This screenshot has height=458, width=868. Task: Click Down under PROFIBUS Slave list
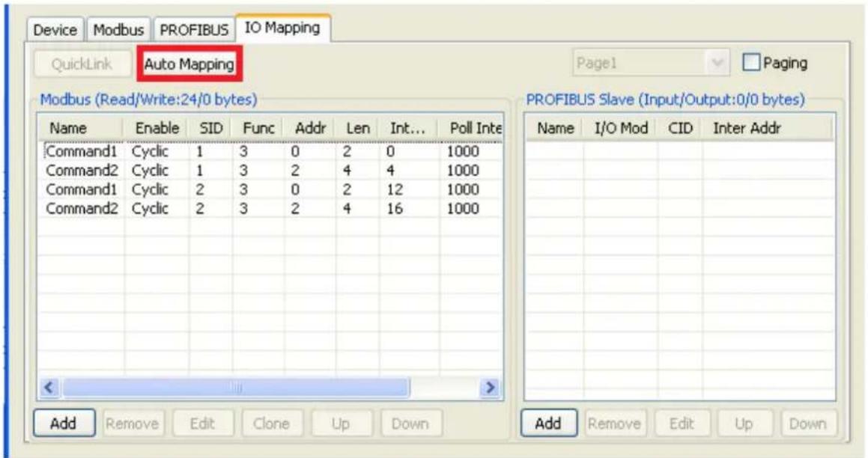pyautogui.click(x=809, y=424)
